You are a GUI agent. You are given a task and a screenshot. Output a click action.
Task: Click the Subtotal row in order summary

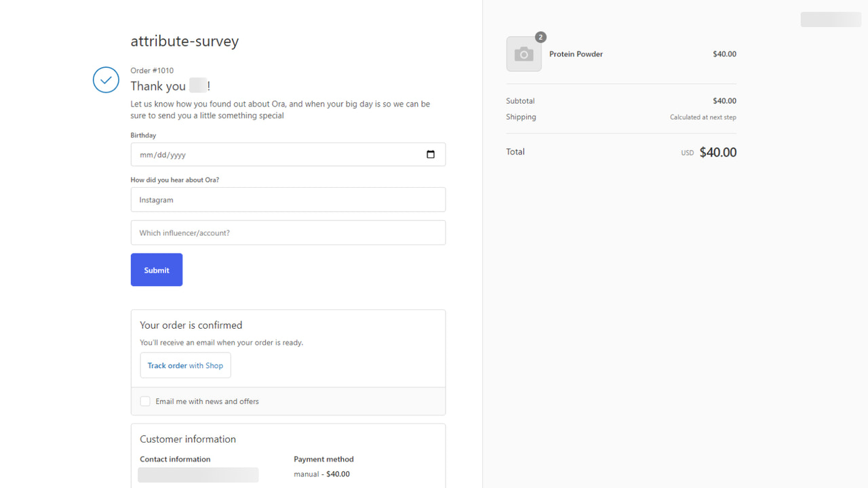(x=621, y=100)
